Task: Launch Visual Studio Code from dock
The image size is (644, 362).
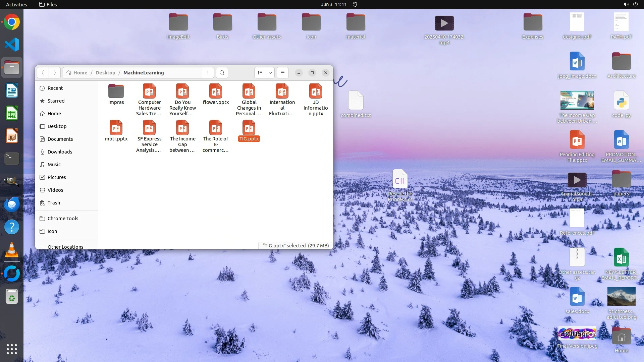Action: click(x=12, y=45)
